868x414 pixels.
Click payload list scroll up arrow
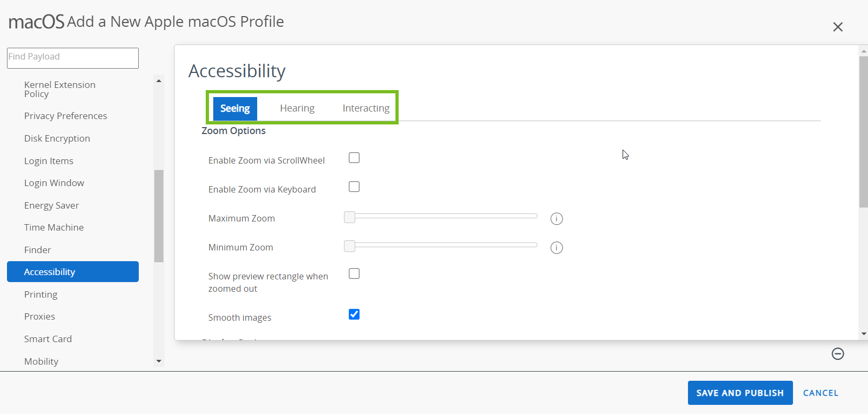tap(159, 80)
